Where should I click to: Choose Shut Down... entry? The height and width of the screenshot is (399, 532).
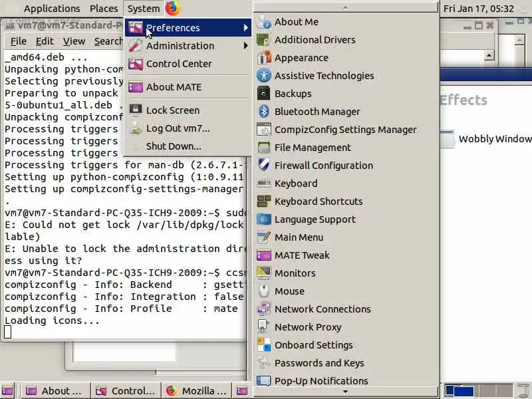click(x=188, y=146)
